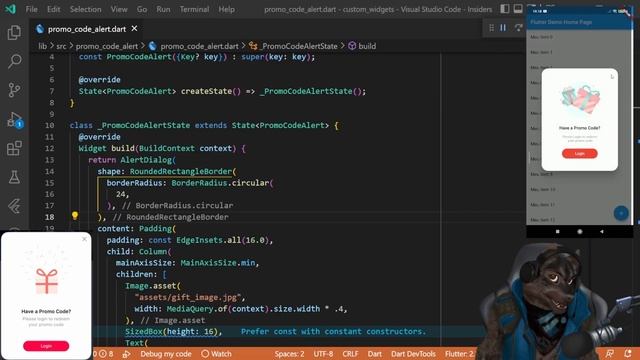Click the feedback icon in status bar

pyautogui.click(x=610, y=353)
